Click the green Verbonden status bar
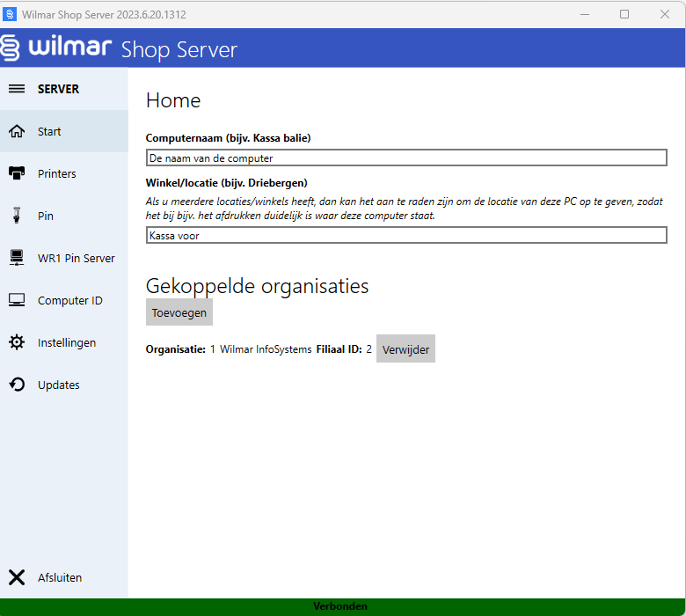This screenshot has height=616, width=686. tap(341, 606)
